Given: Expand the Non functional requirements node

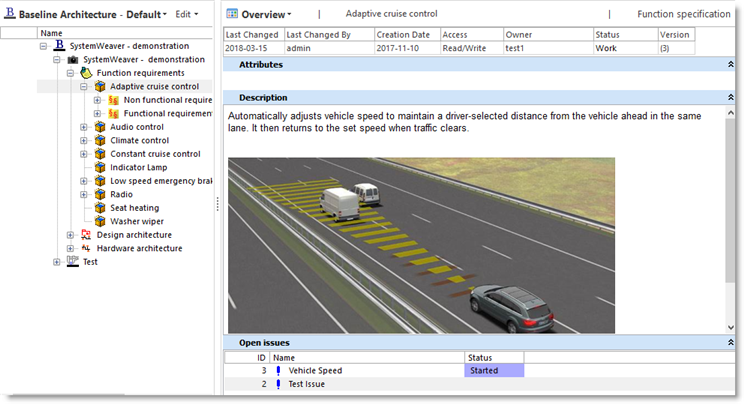Looking at the screenshot, I should pyautogui.click(x=97, y=100).
